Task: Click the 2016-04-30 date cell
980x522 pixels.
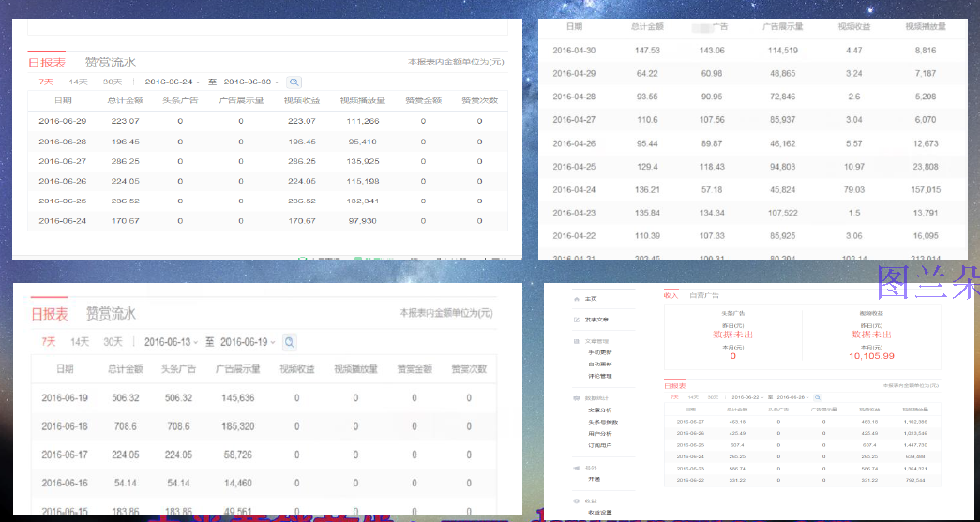Action: tap(574, 51)
